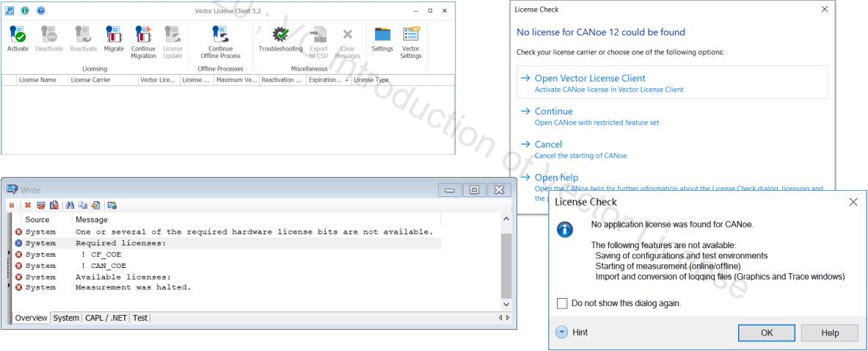
Task: Choose Open Vector License Client option
Action: [x=673, y=82]
